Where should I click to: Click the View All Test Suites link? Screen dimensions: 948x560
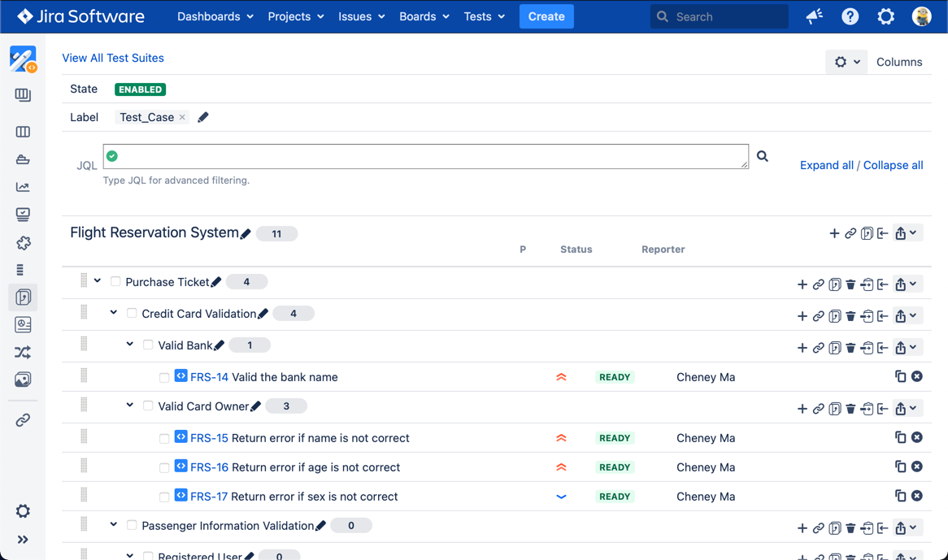click(x=113, y=58)
